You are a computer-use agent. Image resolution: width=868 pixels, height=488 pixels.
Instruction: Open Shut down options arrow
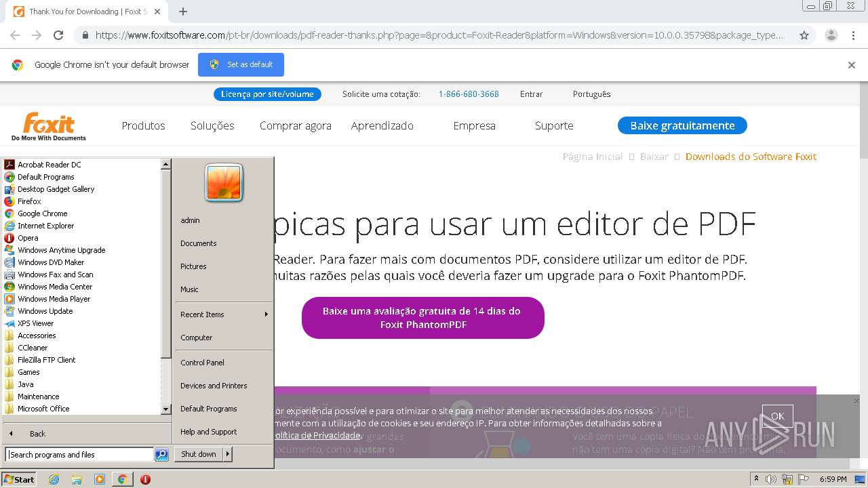click(228, 454)
